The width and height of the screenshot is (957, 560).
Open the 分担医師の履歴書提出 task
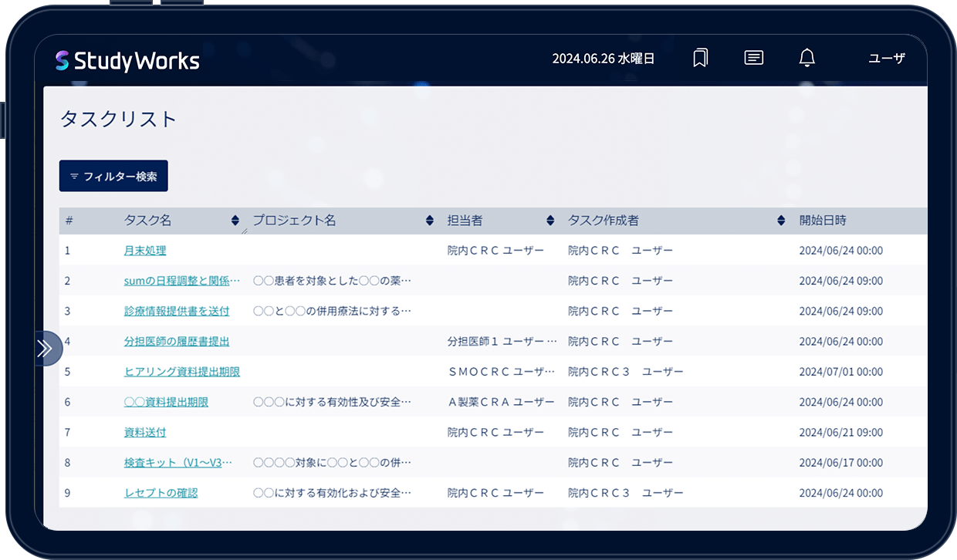[x=177, y=341]
